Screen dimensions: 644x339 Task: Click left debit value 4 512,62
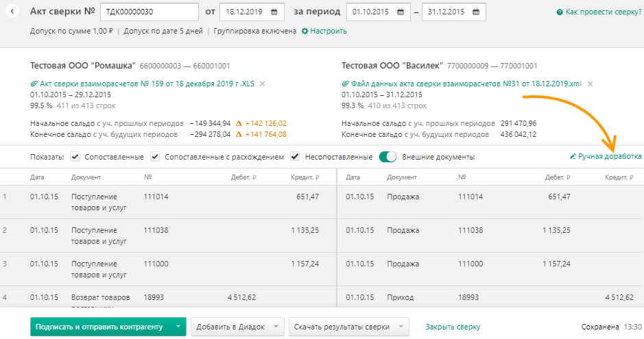[242, 298]
